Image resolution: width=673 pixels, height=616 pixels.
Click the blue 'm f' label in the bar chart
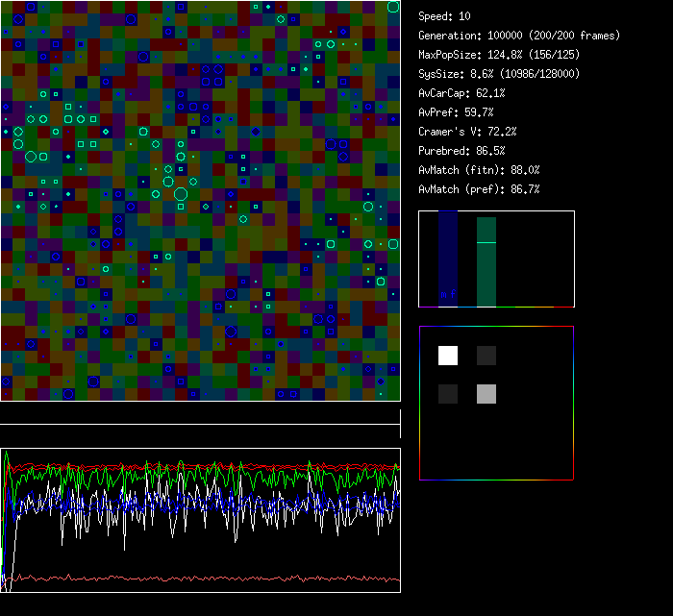click(448, 295)
